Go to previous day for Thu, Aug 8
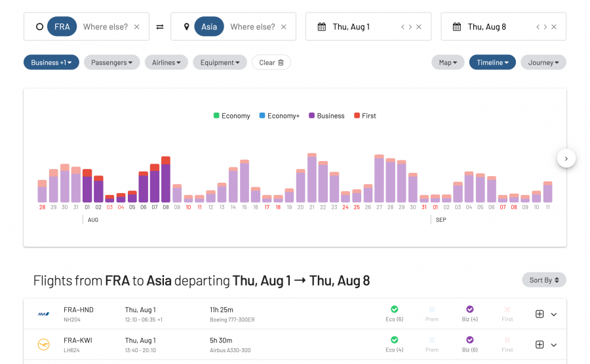The image size is (590, 364). [538, 27]
